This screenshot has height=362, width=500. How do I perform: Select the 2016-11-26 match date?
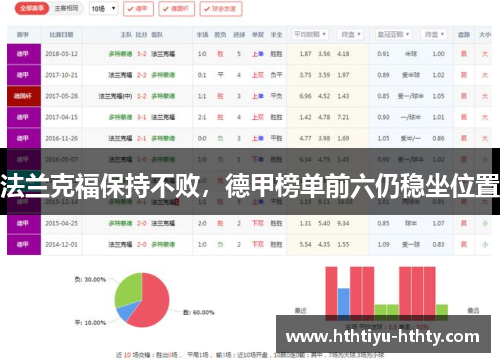click(61, 138)
